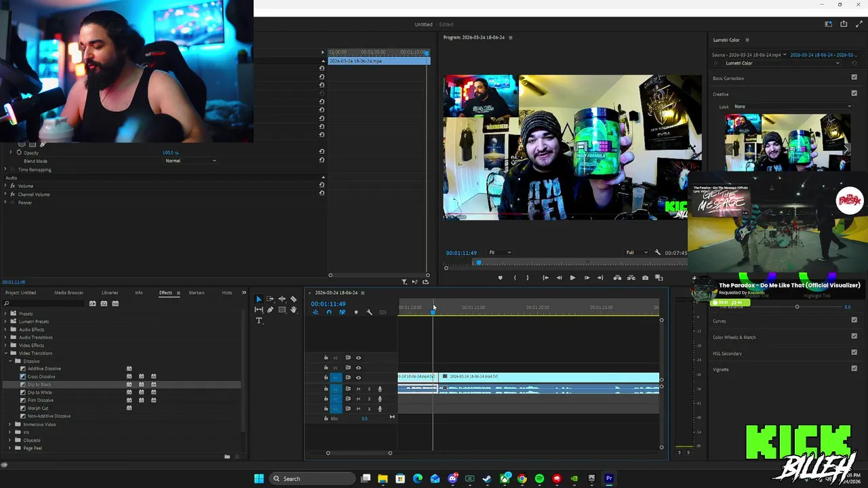Add marker in timeline panel
The image size is (868, 488).
(356, 312)
